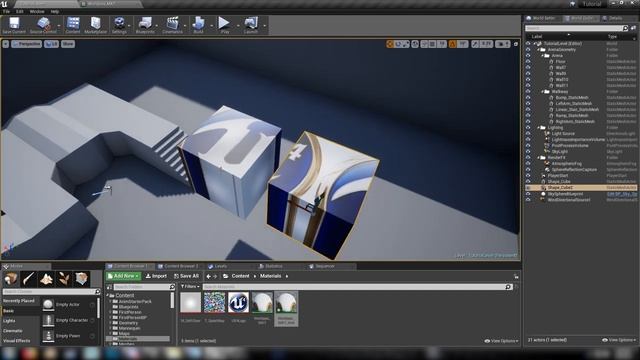Click the folder search magnifier in Content Browser
640x360 pixels.
[172, 287]
